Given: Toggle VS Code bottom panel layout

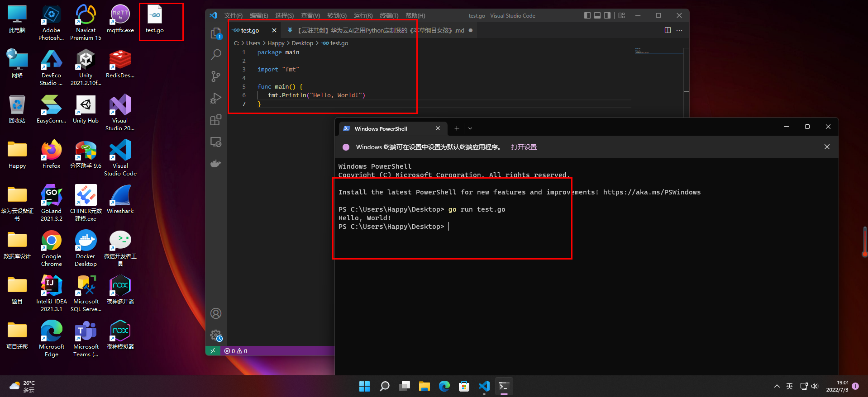Looking at the screenshot, I should click(597, 15).
